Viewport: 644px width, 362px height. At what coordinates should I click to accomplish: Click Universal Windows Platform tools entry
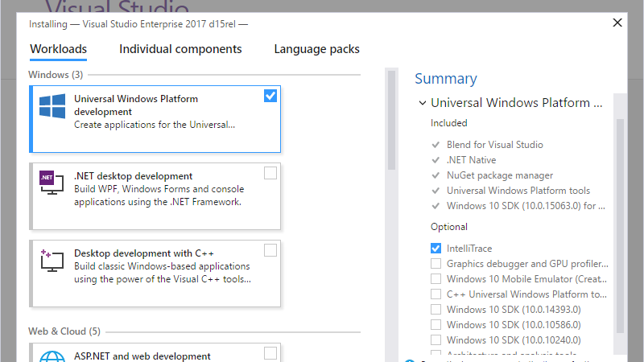coord(518,191)
